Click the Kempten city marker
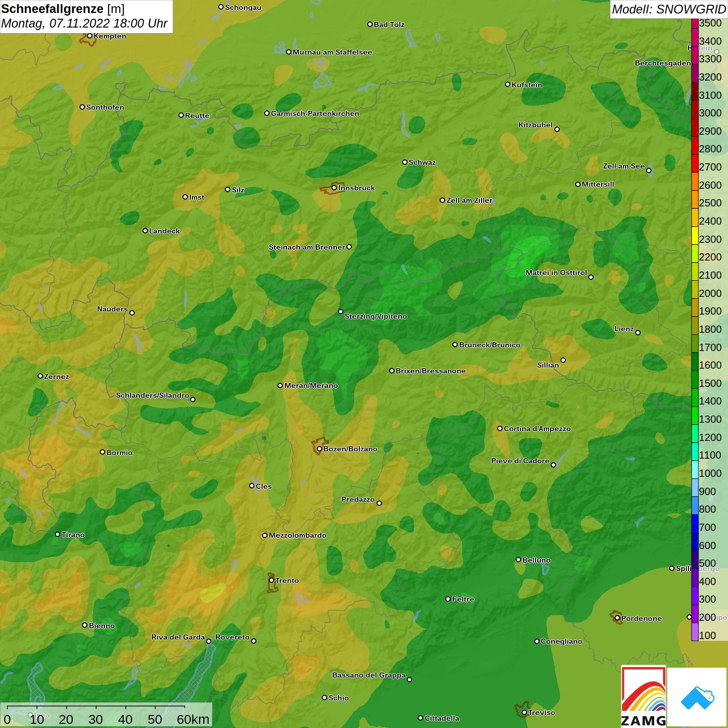Image resolution: width=728 pixels, height=728 pixels. pos(89,36)
